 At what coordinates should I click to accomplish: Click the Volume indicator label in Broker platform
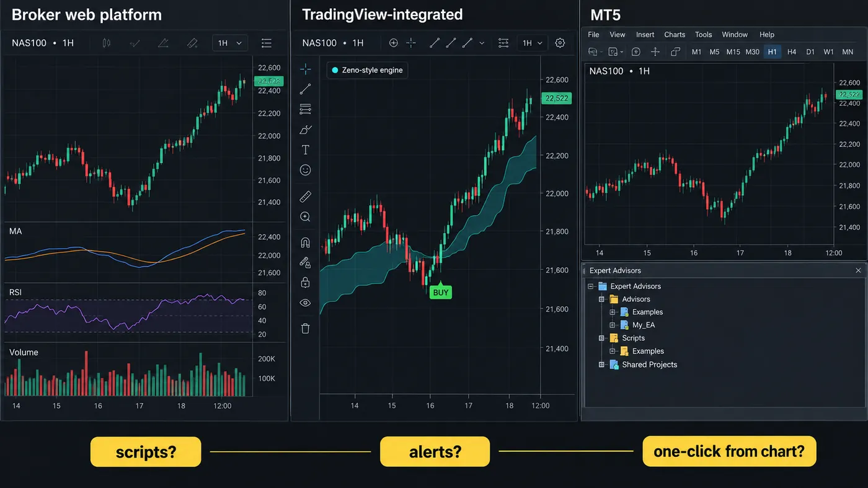(x=24, y=352)
